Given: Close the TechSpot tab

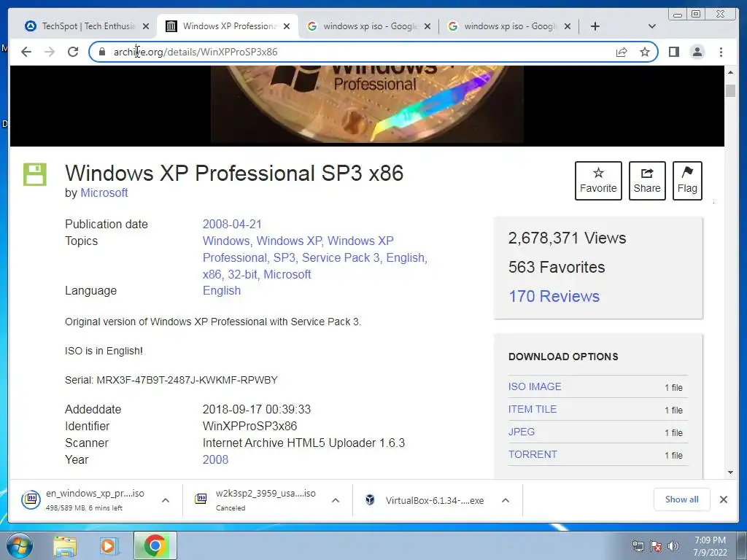Looking at the screenshot, I should click(146, 26).
